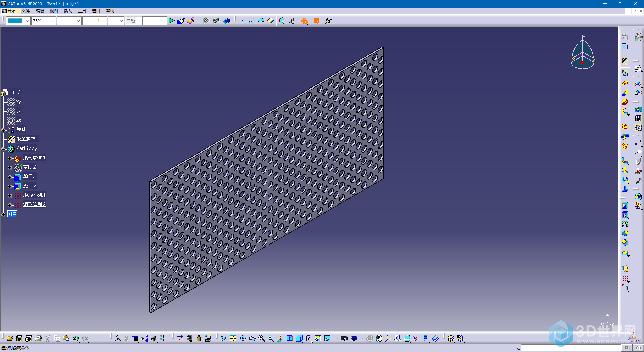Open the 视图 menu

point(54,11)
